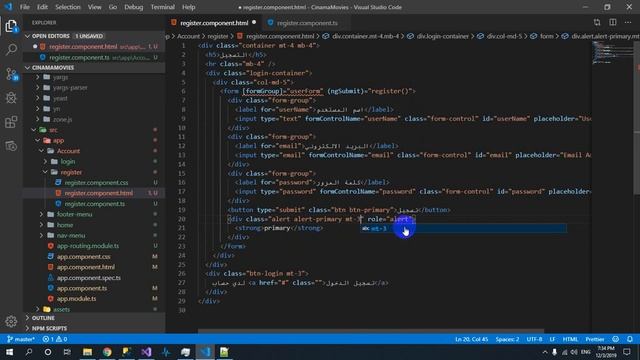The width and height of the screenshot is (640, 360).
Task: Click the horizontal editor scrollbar
Action: click(x=371, y=331)
